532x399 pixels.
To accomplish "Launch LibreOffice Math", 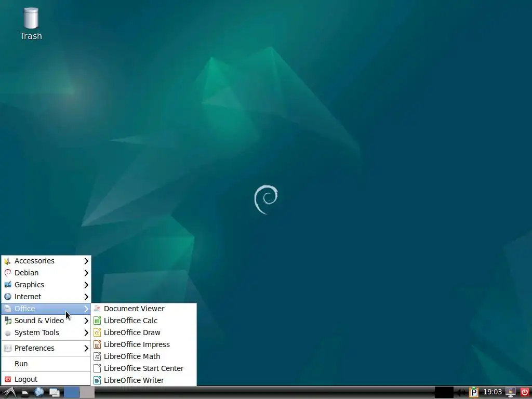I will pyautogui.click(x=144, y=356).
